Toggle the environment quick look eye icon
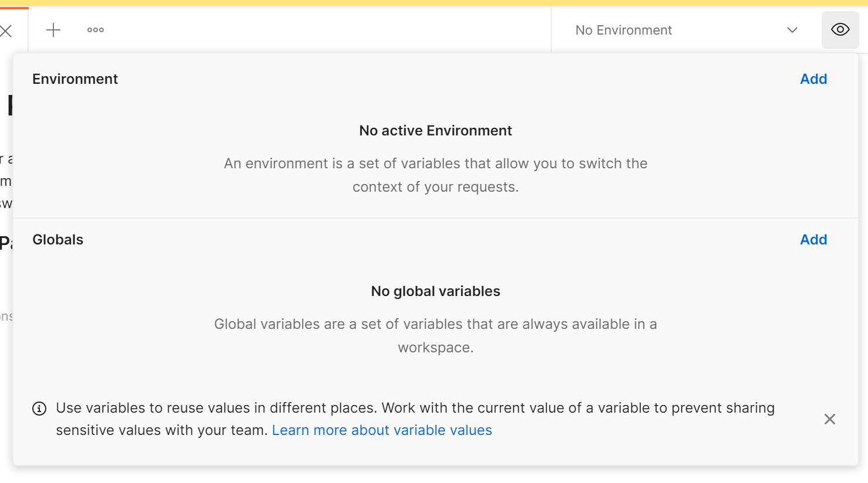This screenshot has height=483, width=868. pyautogui.click(x=840, y=29)
